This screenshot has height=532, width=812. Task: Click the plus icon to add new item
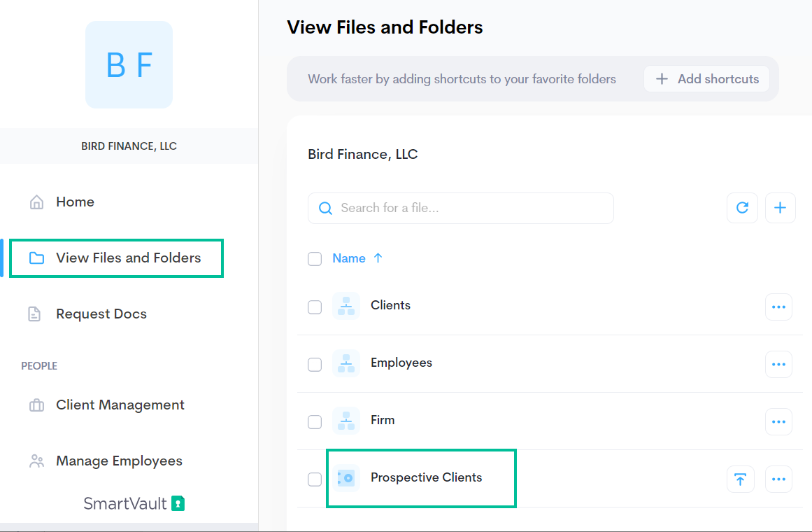coord(780,208)
